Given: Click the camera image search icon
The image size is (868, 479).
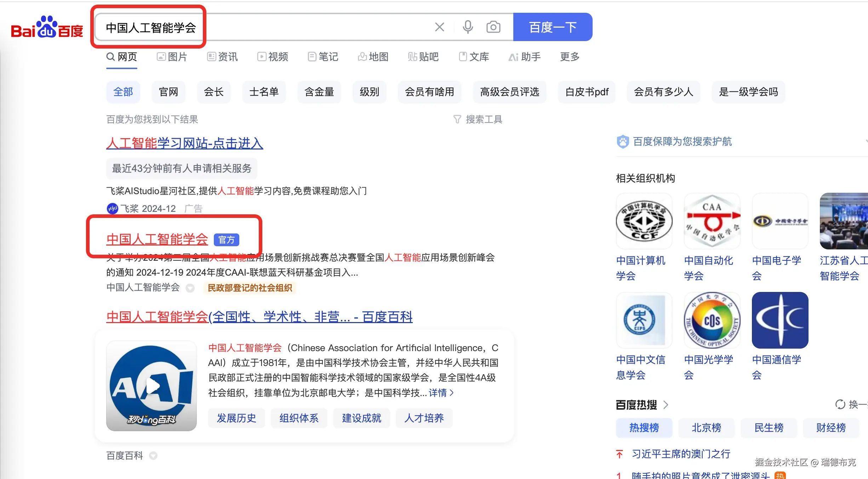Looking at the screenshot, I should (493, 27).
